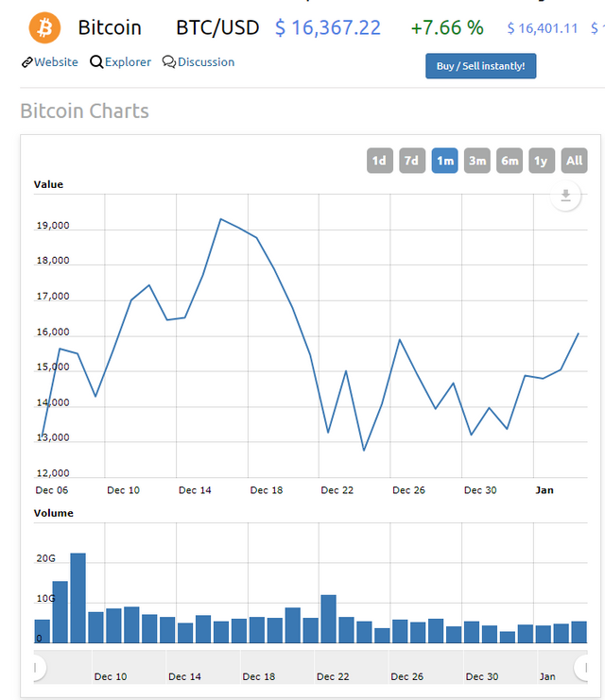
Task: Show the 3m chart range
Action: tap(477, 161)
